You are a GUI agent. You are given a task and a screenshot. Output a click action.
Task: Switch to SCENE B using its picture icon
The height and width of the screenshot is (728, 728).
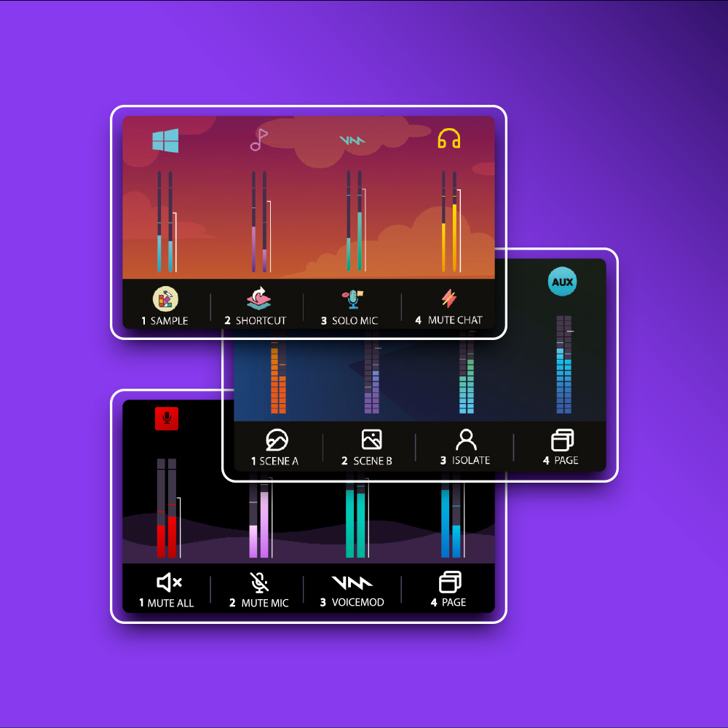point(371,439)
